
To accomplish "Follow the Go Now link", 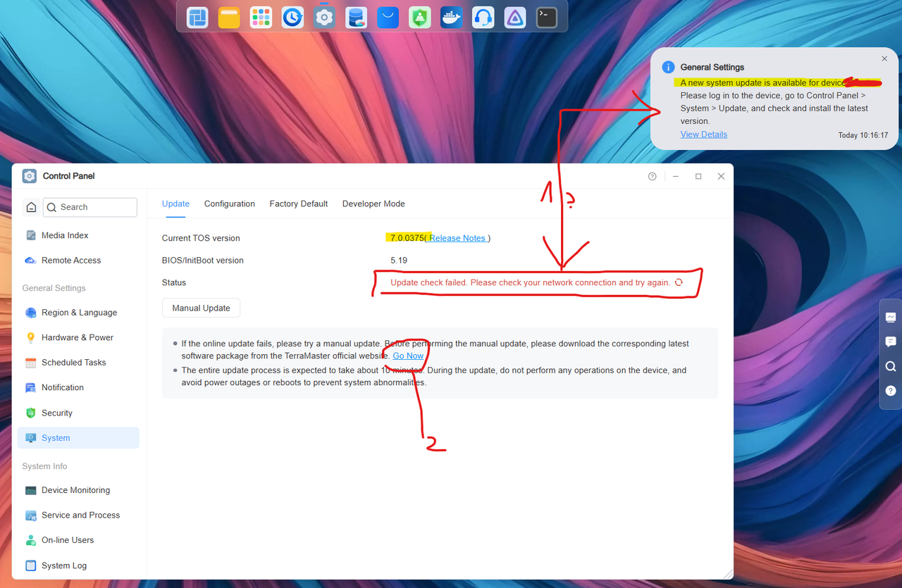I will [409, 356].
